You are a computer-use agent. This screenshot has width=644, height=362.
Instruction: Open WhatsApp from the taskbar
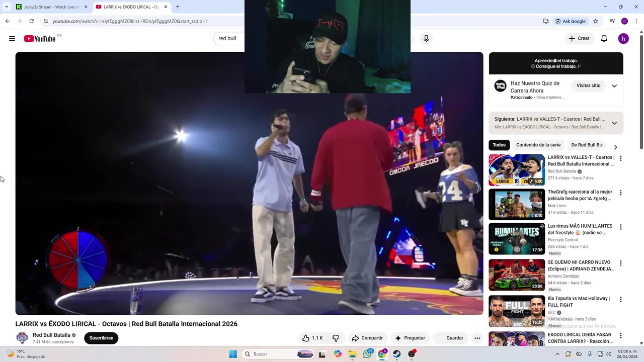pos(367,354)
